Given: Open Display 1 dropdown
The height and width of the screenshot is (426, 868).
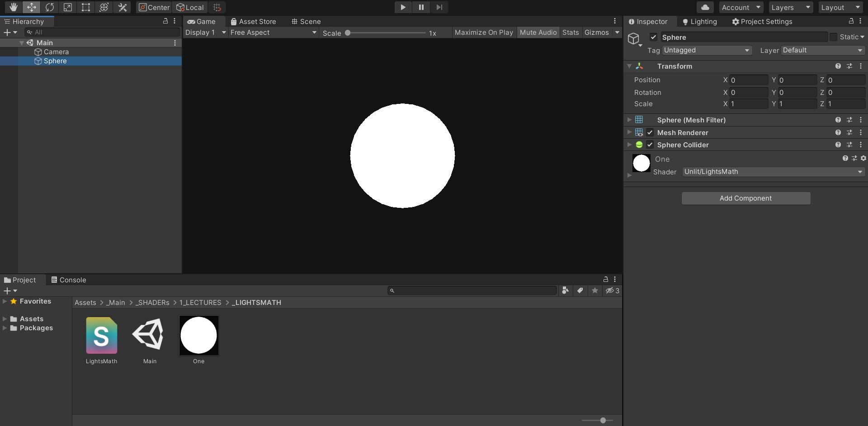Looking at the screenshot, I should [x=205, y=33].
